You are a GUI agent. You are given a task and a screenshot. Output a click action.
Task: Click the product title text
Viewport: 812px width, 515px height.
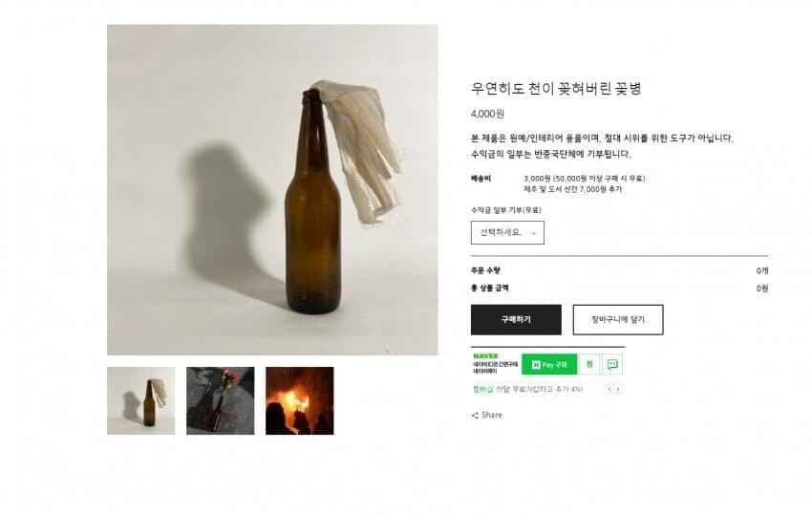coord(556,89)
